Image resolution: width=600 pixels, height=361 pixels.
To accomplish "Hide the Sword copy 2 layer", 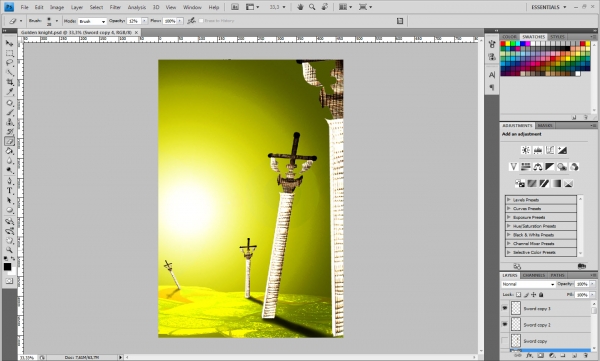I will (505, 324).
